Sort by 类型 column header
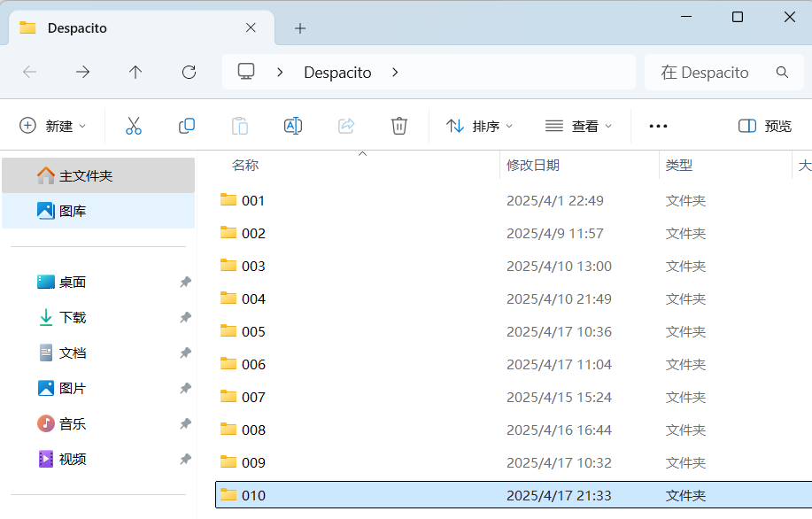Image resolution: width=812 pixels, height=519 pixels. point(679,166)
